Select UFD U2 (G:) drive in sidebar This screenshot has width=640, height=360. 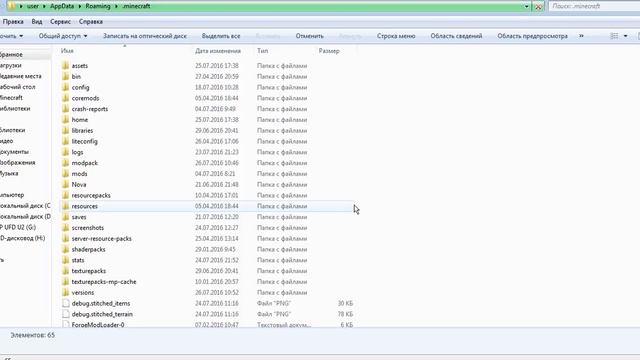[x=18, y=227]
